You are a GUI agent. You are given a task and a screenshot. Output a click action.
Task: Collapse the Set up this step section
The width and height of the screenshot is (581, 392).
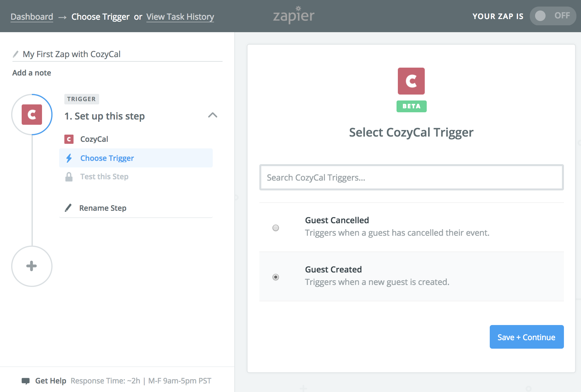(x=213, y=115)
